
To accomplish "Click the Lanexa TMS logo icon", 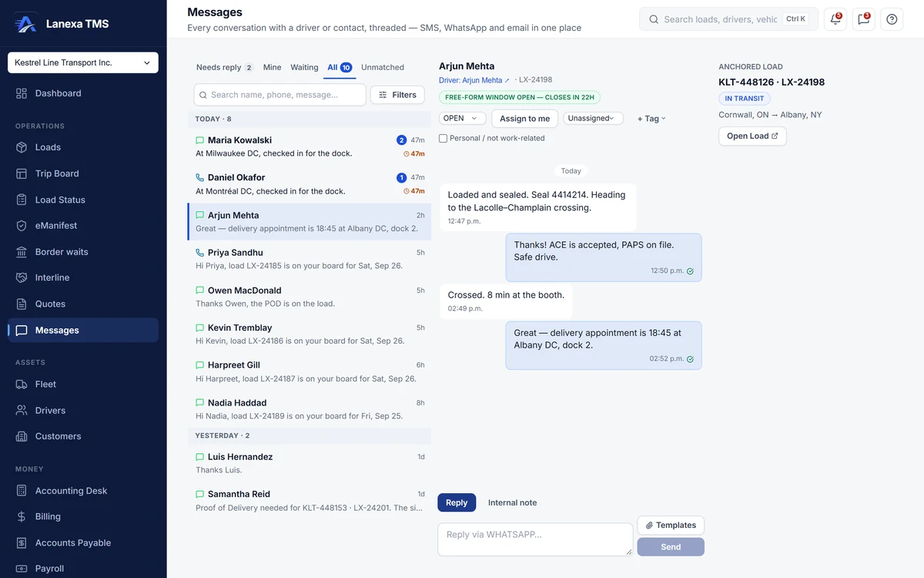I will pos(25,23).
